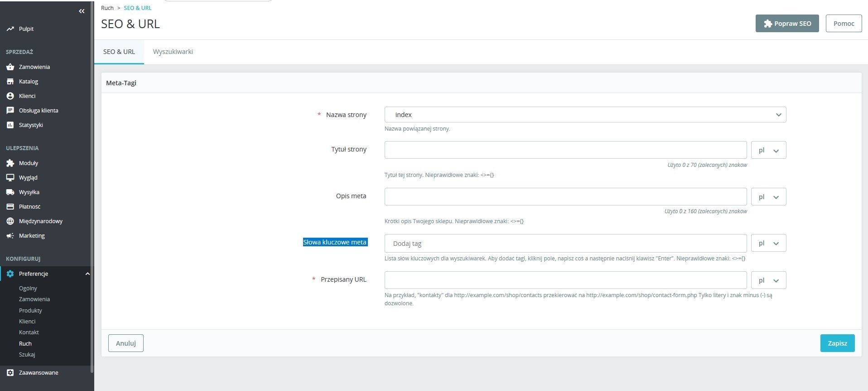
Task: Open the Obsługa klienta menu
Action: (39, 110)
